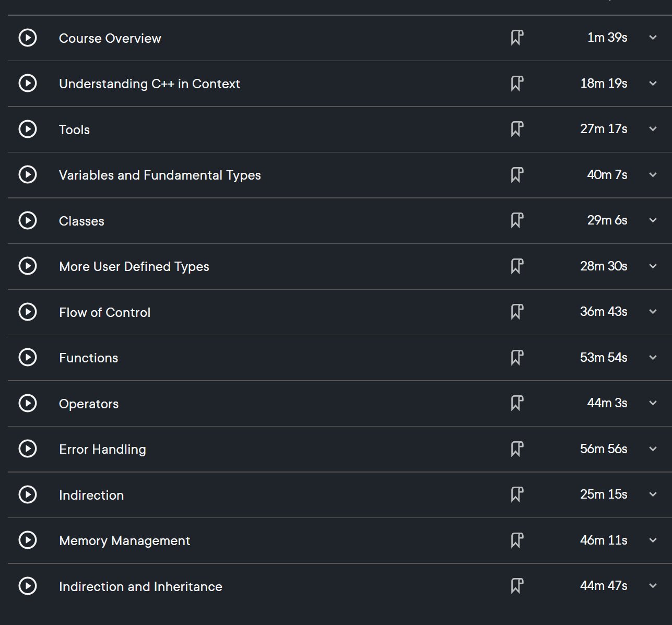
Task: Bookmark Variables and Fundamental Types module
Action: (x=517, y=175)
